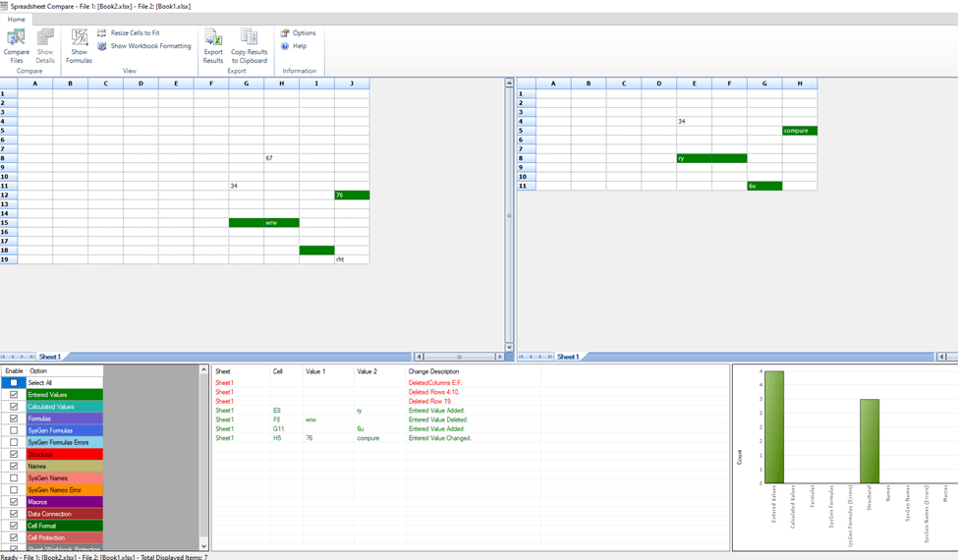Click column header J in left grid
Image resolution: width=958 pixels, height=560 pixels.
(x=352, y=84)
